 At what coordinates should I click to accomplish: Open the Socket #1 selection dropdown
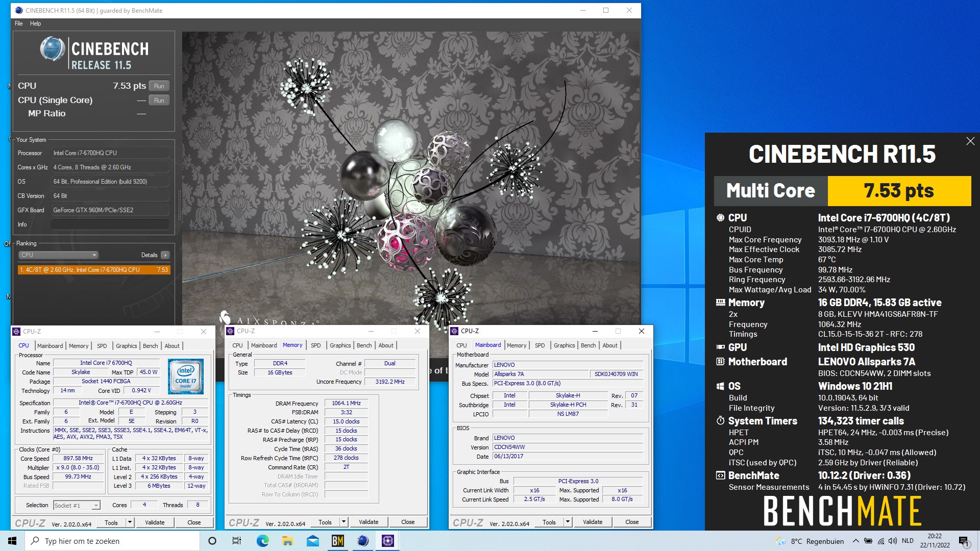(x=76, y=506)
